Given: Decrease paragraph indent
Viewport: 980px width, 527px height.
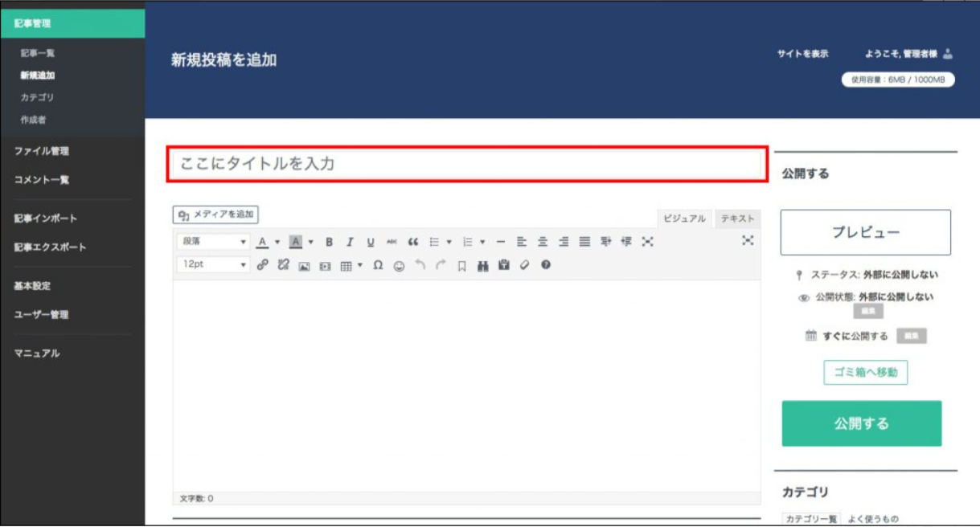Looking at the screenshot, I should [x=605, y=242].
